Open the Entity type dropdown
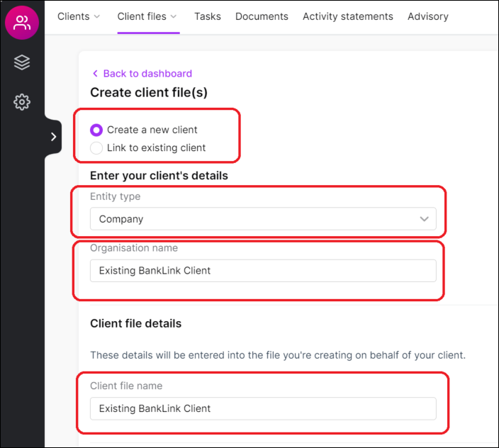 262,219
